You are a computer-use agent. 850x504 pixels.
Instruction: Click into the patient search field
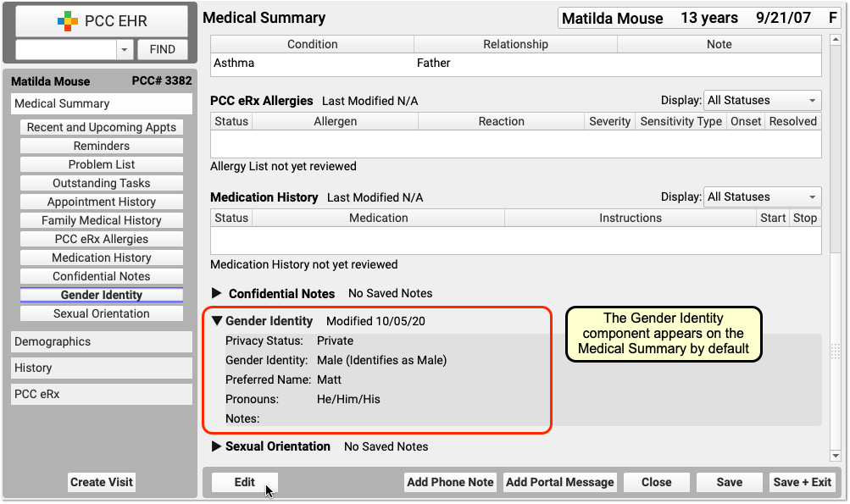65,49
